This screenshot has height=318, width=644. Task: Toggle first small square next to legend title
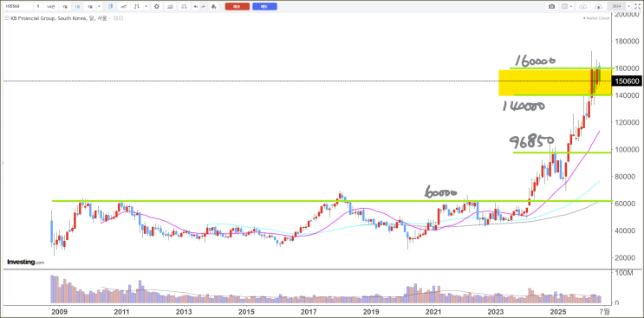pos(115,18)
